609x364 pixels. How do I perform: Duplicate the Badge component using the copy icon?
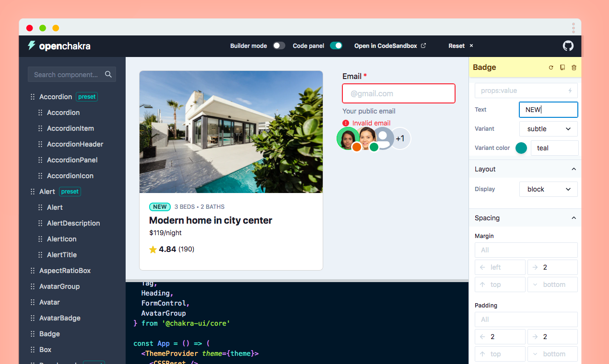(562, 68)
